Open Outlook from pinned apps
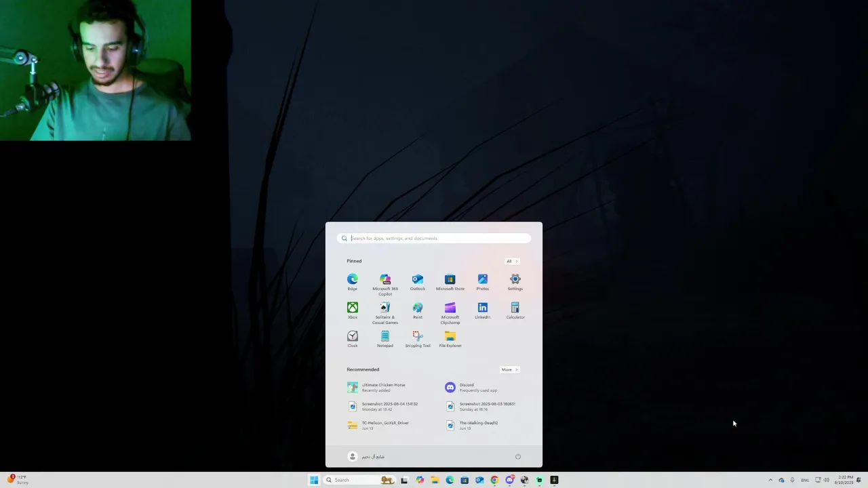Viewport: 868px width, 488px height. coord(418,283)
